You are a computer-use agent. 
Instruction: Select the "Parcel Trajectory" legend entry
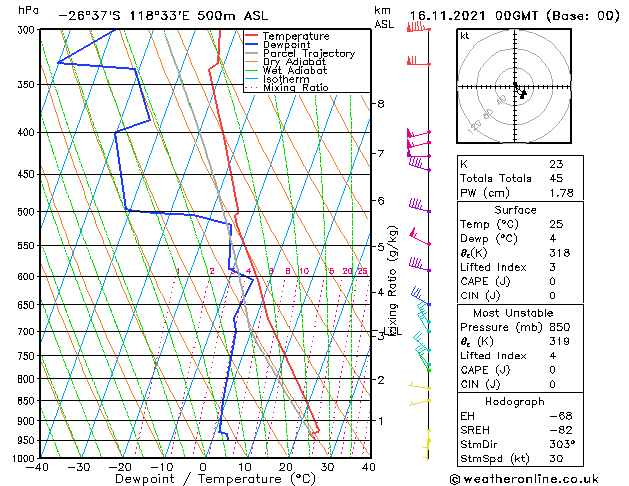coord(309,53)
